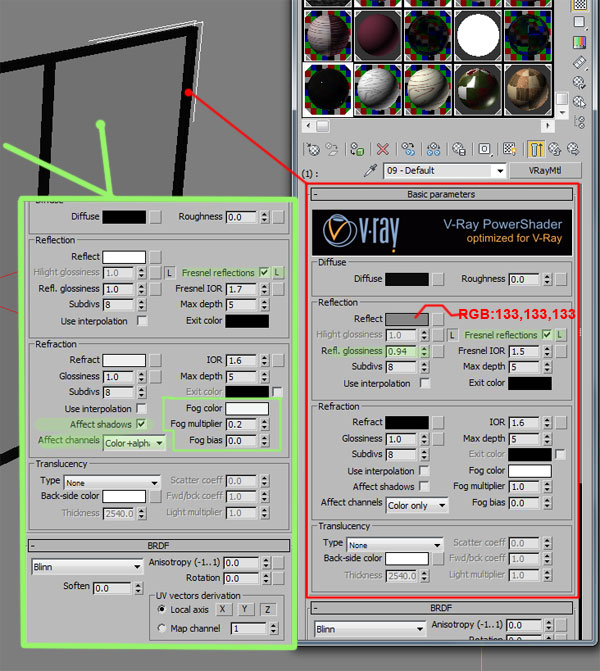This screenshot has height=671, width=600.
Task: Open the Material ID Channel flyout
Action: tap(484, 149)
